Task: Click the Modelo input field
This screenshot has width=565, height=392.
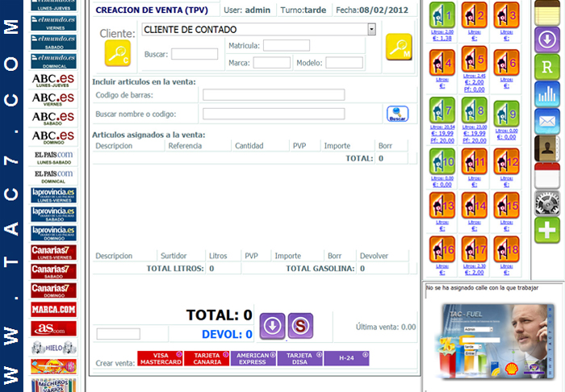Action: click(344, 63)
